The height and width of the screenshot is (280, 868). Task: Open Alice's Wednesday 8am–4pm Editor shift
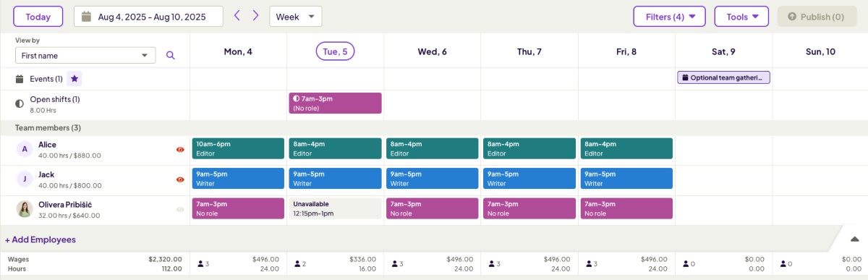click(432, 148)
